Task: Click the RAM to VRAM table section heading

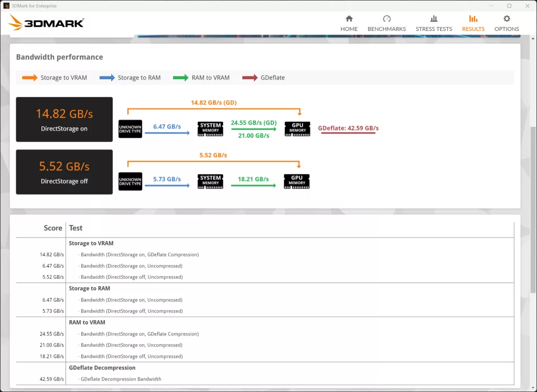Action: pyautogui.click(x=87, y=322)
